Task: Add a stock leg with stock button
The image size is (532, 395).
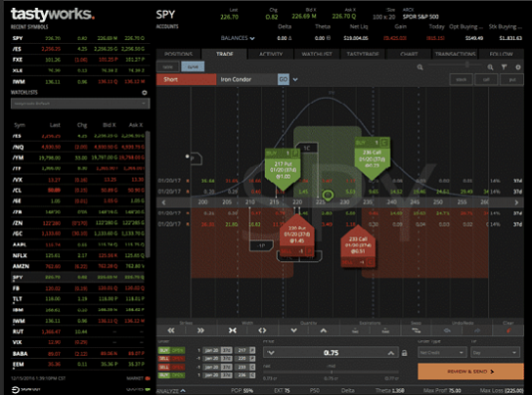Action: coord(461,79)
